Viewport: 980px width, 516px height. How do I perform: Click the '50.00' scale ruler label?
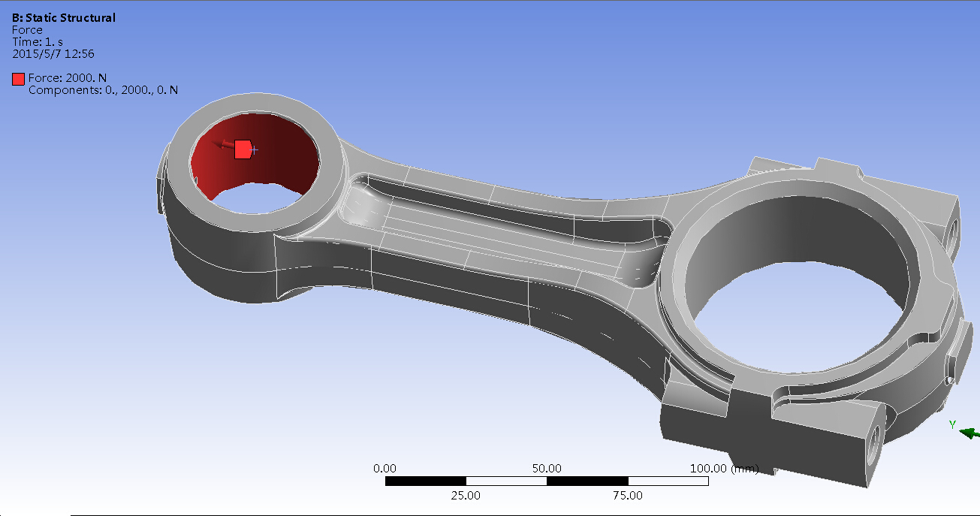pyautogui.click(x=547, y=468)
